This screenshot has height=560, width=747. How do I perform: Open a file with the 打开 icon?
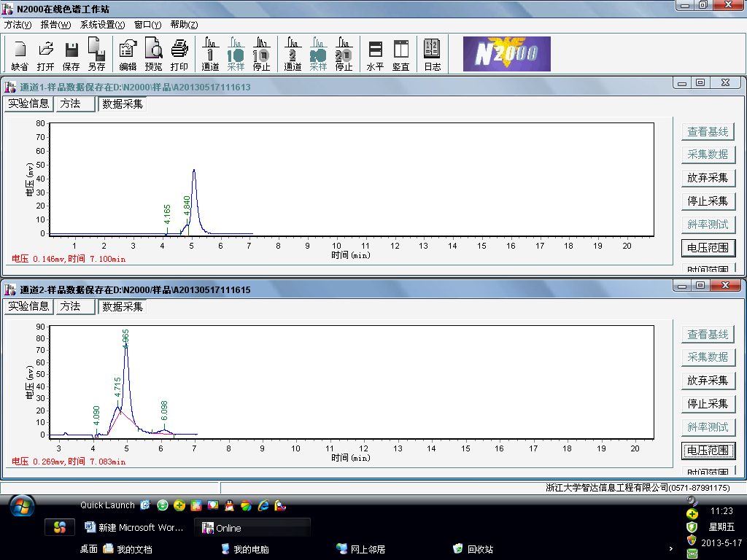coord(46,55)
